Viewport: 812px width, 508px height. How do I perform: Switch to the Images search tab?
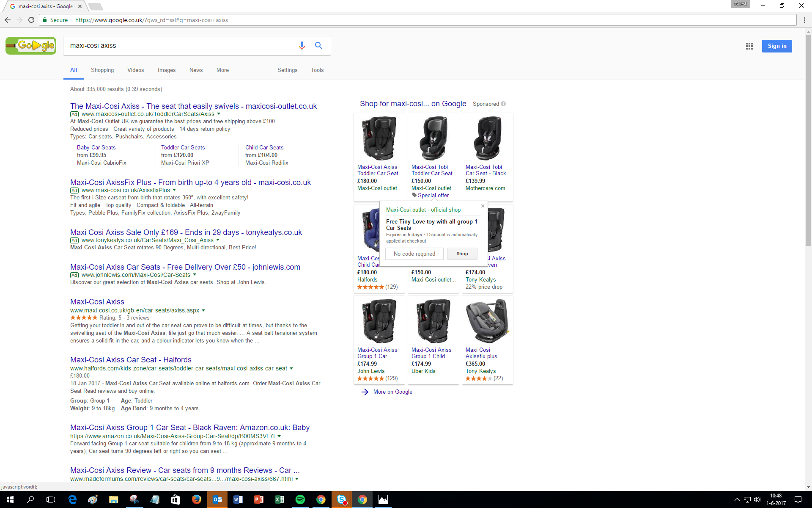[x=167, y=70]
